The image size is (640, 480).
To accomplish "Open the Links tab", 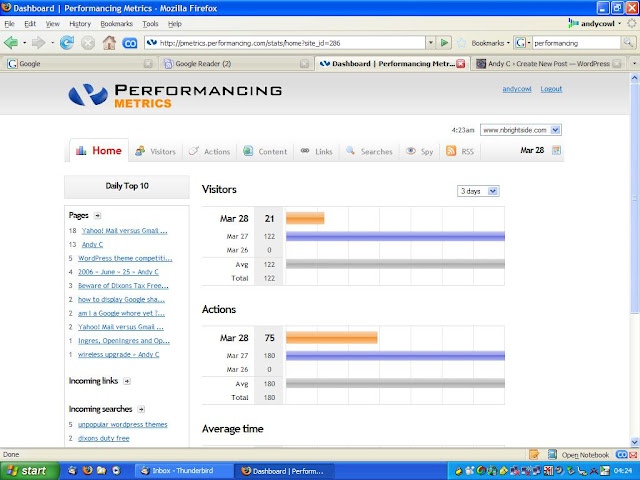I will coord(317,151).
